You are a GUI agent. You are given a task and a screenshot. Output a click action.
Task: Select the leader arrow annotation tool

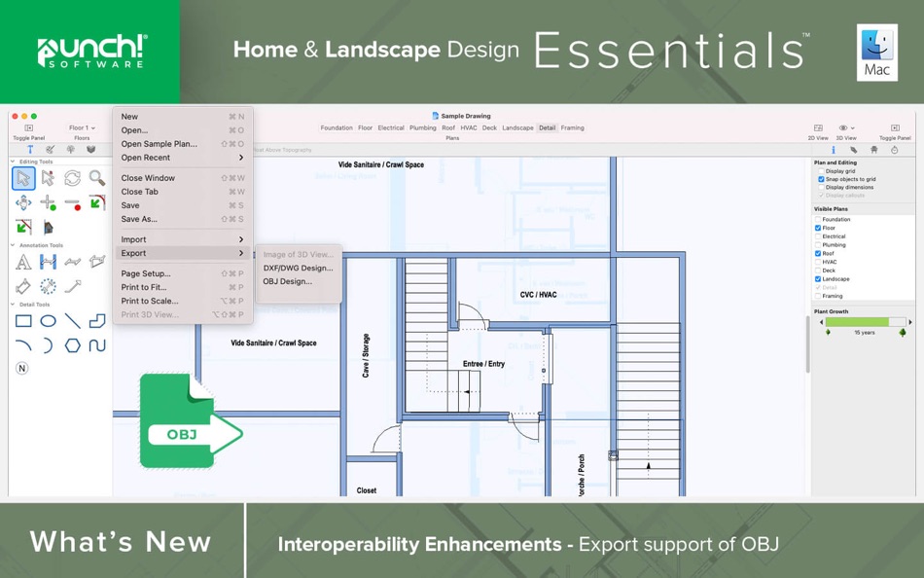(x=73, y=287)
